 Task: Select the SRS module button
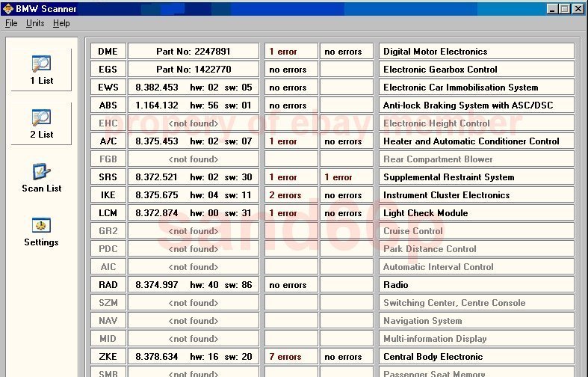tap(108, 177)
